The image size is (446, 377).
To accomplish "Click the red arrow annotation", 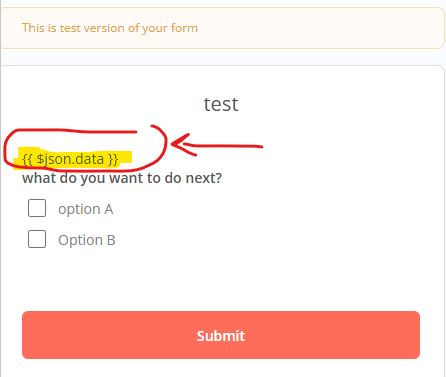I will (x=217, y=145).
